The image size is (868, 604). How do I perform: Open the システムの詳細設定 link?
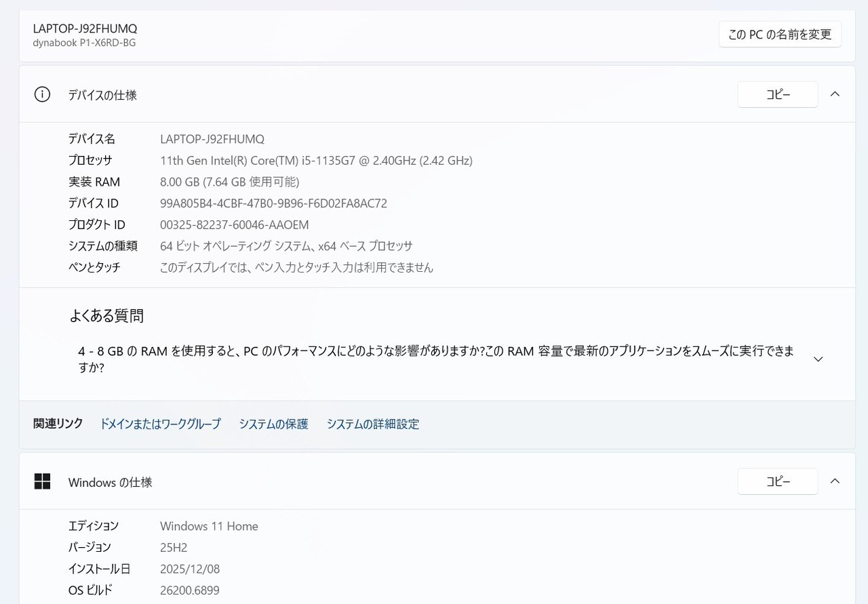click(x=373, y=424)
